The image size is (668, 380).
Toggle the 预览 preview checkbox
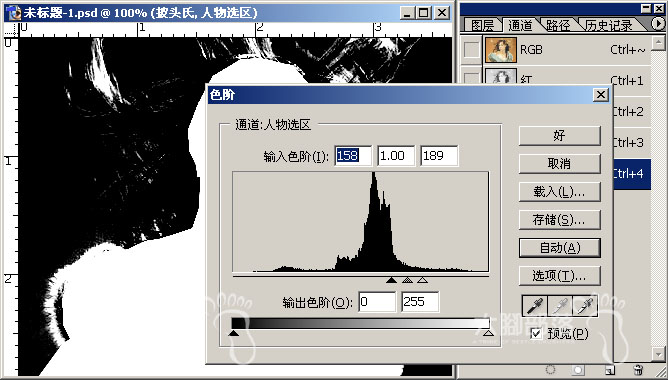(x=537, y=334)
